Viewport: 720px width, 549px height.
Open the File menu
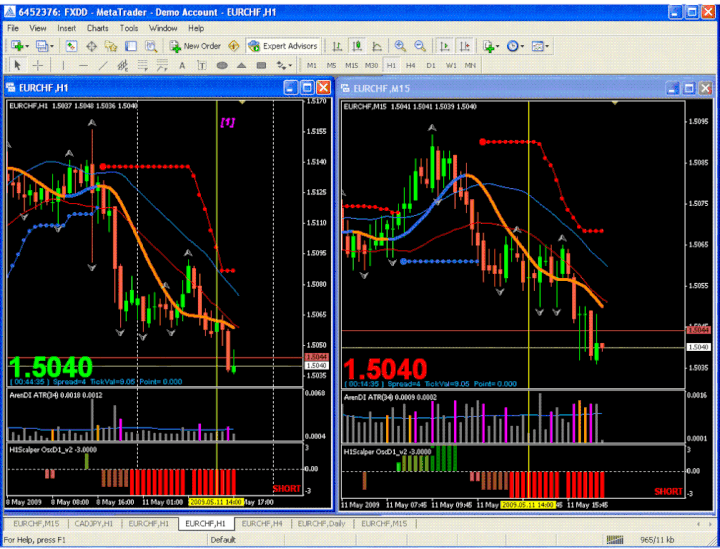(x=13, y=28)
